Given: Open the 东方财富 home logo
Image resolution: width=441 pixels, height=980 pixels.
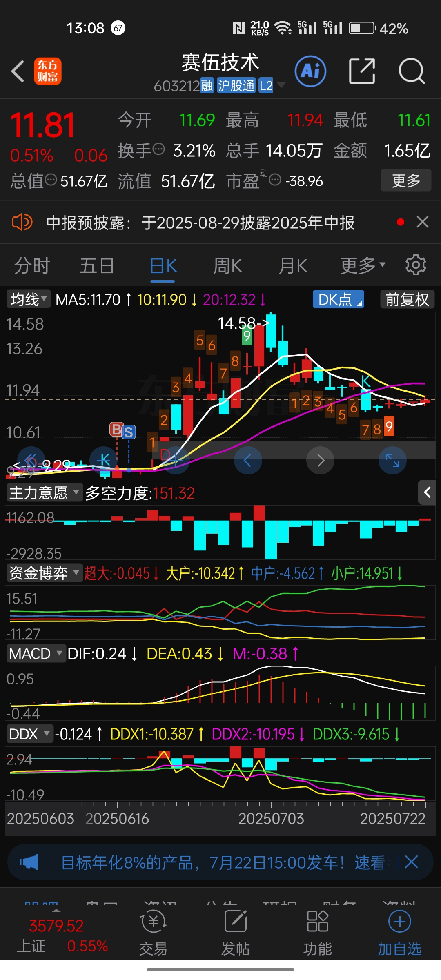Looking at the screenshot, I should pyautogui.click(x=48, y=71).
